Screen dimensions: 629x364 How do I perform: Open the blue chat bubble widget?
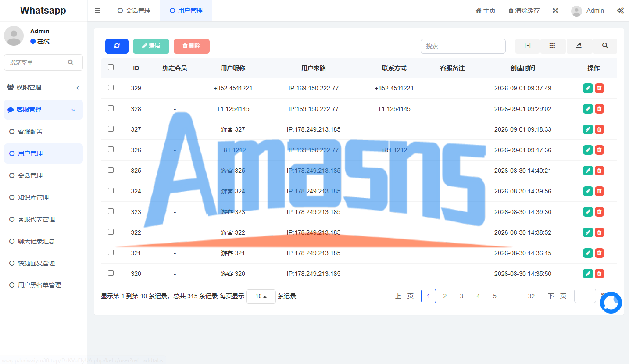click(x=611, y=303)
